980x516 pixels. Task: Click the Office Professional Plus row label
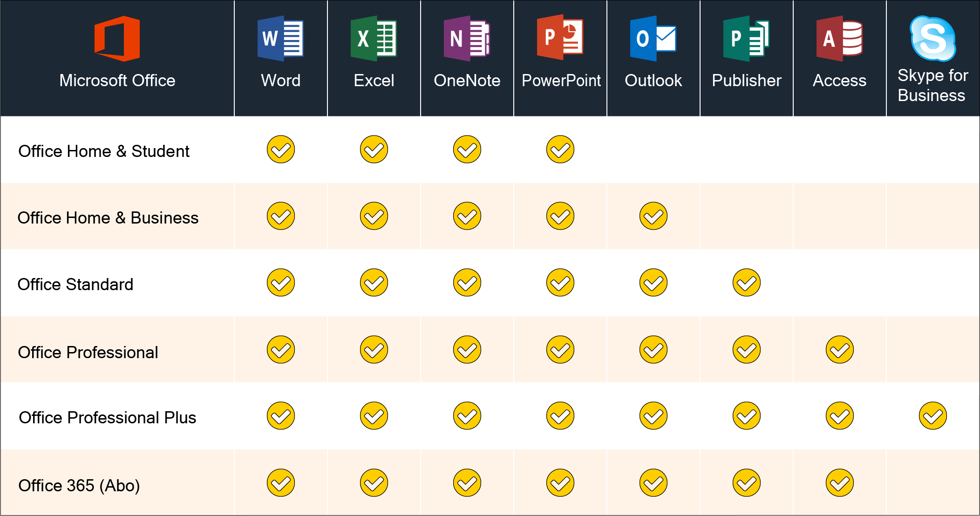click(107, 418)
